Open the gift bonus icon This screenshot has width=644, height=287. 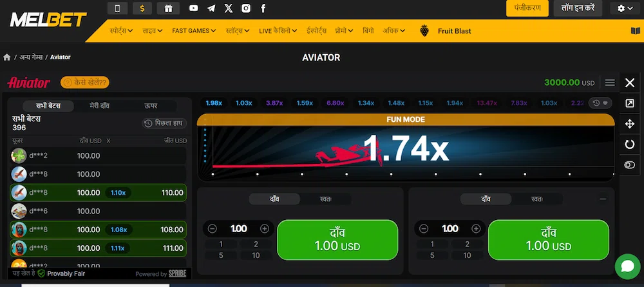tap(168, 8)
